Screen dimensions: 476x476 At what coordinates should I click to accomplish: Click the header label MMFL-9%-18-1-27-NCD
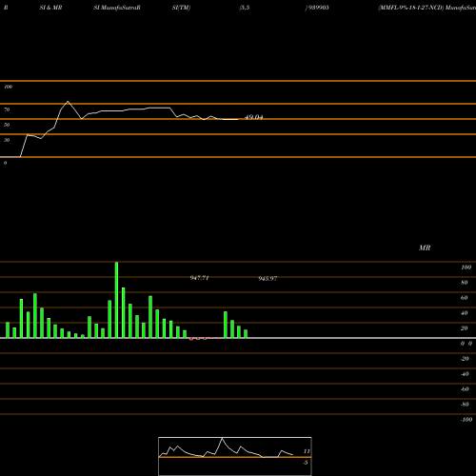point(410,8)
